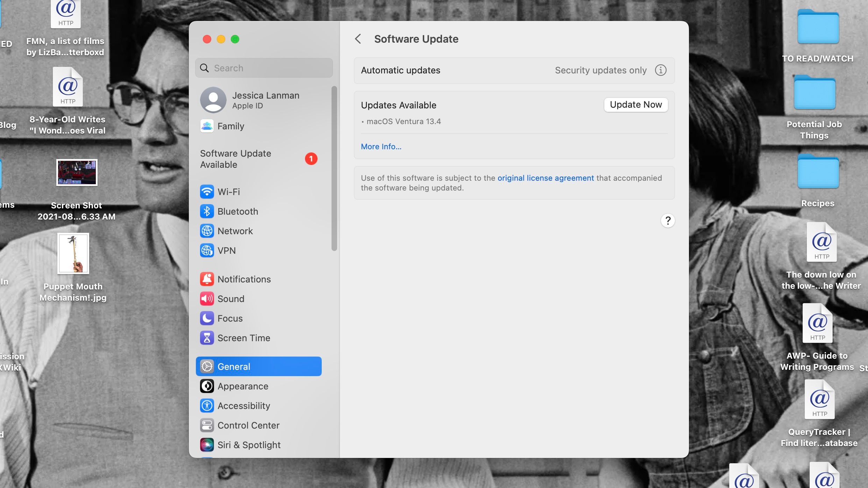
Task: Open the Notifications settings label
Action: click(244, 279)
